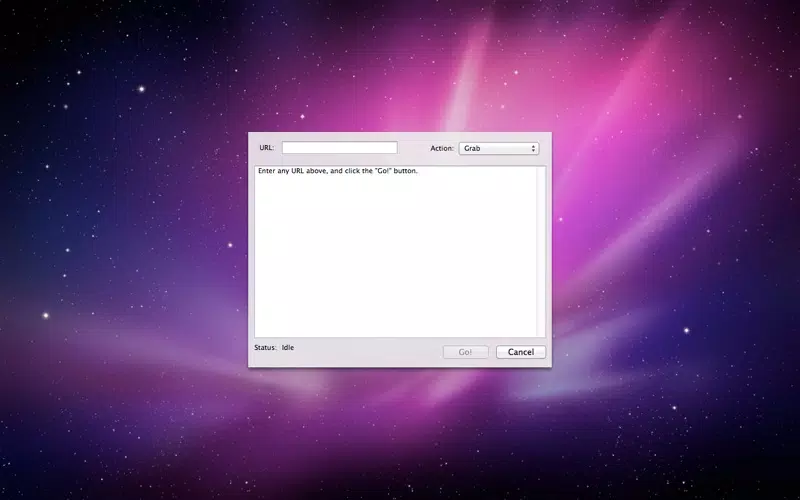Click the bottom of the output scrollbar
800x500 pixels.
[541, 331]
